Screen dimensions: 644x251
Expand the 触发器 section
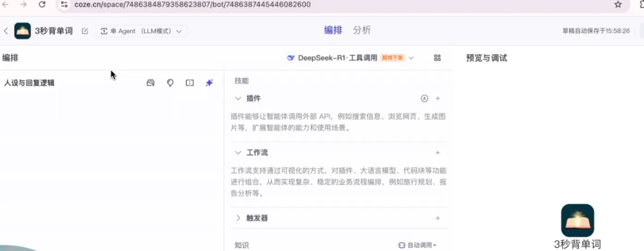(x=238, y=218)
